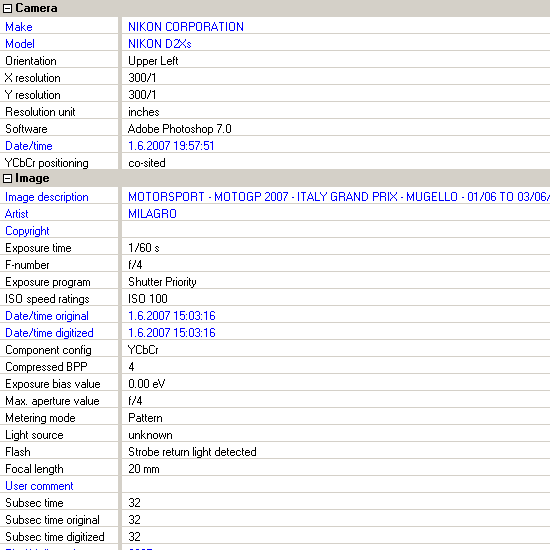Select the 'Subsec time digitized' label

(x=55, y=537)
